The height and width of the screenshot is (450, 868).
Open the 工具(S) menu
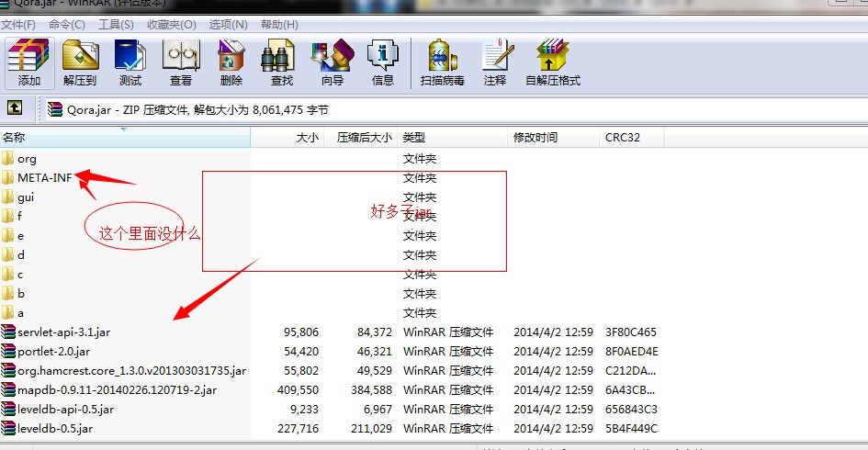116,25
